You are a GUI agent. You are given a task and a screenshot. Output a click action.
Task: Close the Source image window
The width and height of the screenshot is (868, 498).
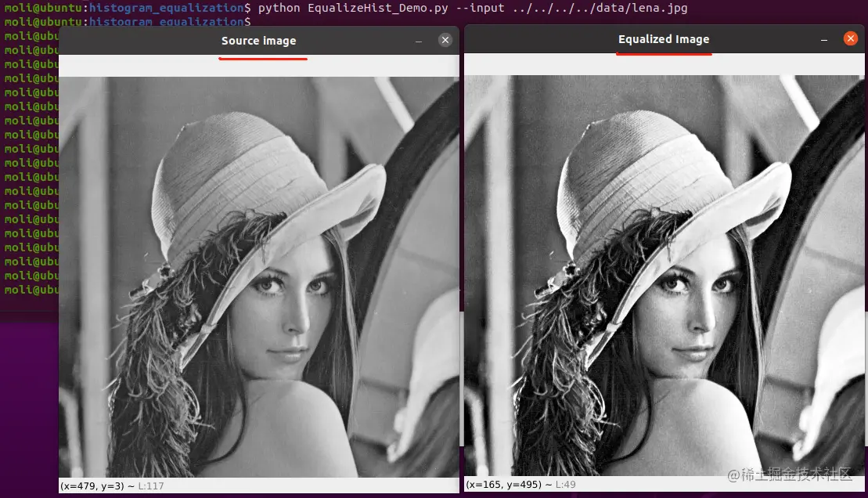click(x=445, y=40)
